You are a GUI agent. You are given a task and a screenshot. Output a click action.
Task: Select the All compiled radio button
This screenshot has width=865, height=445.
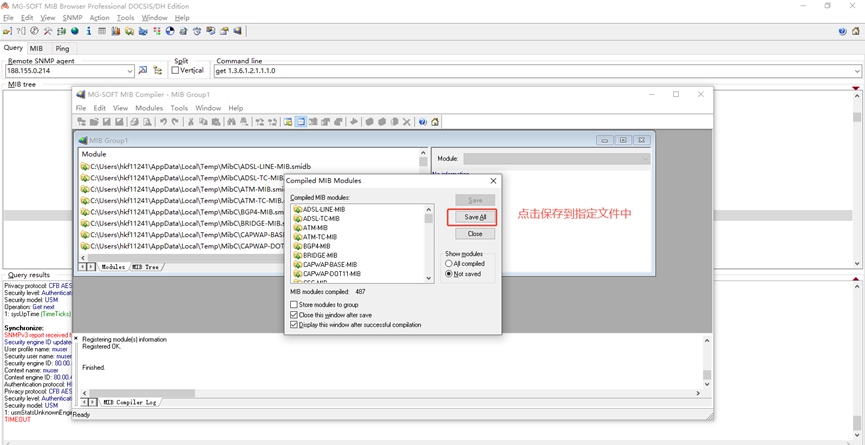coord(448,264)
